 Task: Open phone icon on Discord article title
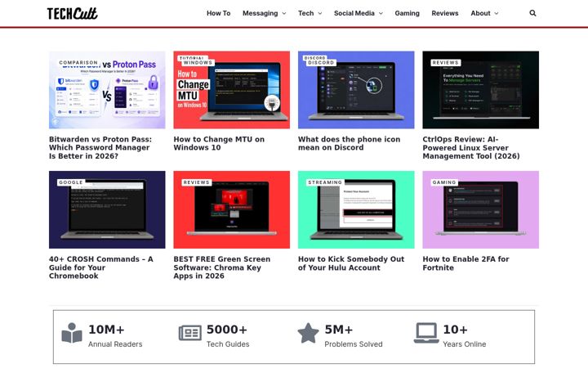click(x=350, y=143)
